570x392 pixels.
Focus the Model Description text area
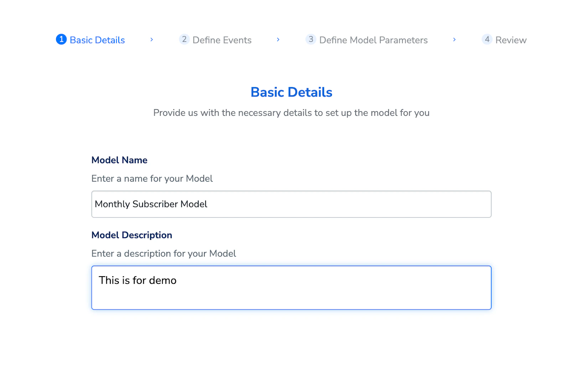pos(291,288)
